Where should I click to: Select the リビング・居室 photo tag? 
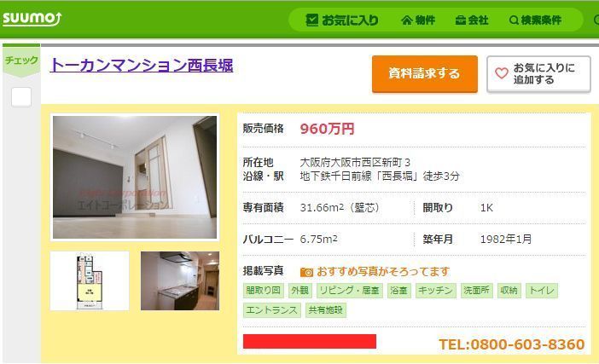coord(350,291)
